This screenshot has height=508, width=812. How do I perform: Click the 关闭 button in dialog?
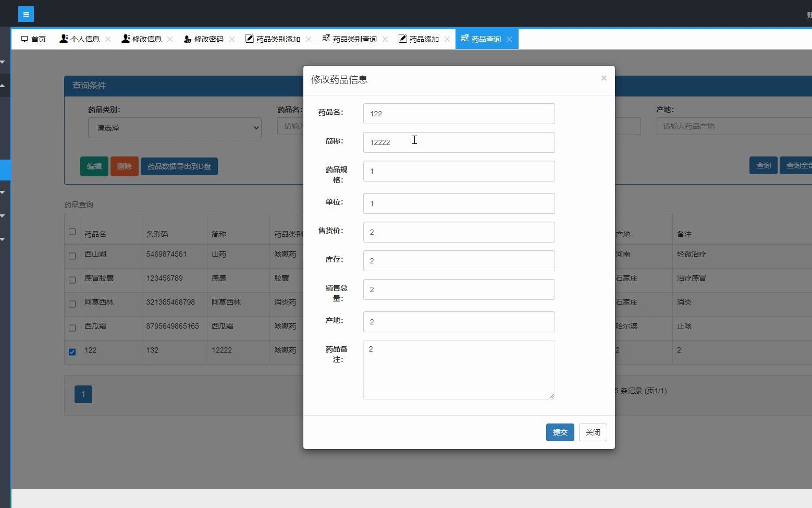click(x=593, y=432)
